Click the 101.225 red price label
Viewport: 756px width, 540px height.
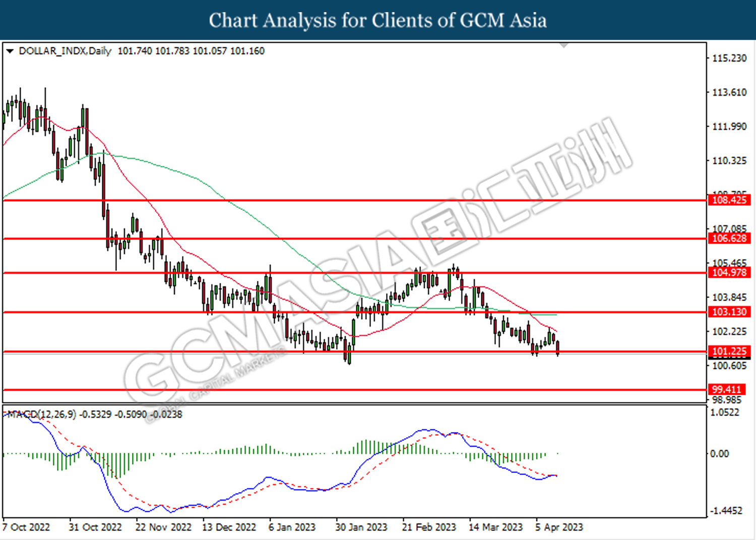[729, 351]
